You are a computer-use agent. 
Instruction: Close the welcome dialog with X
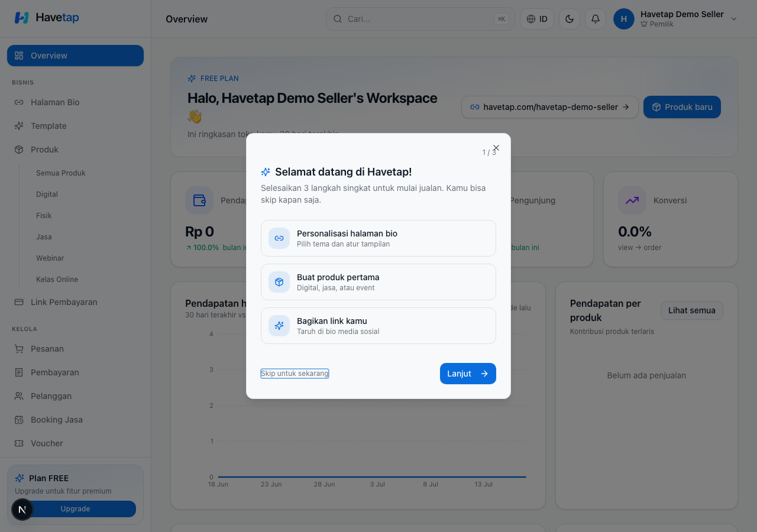pyautogui.click(x=496, y=148)
